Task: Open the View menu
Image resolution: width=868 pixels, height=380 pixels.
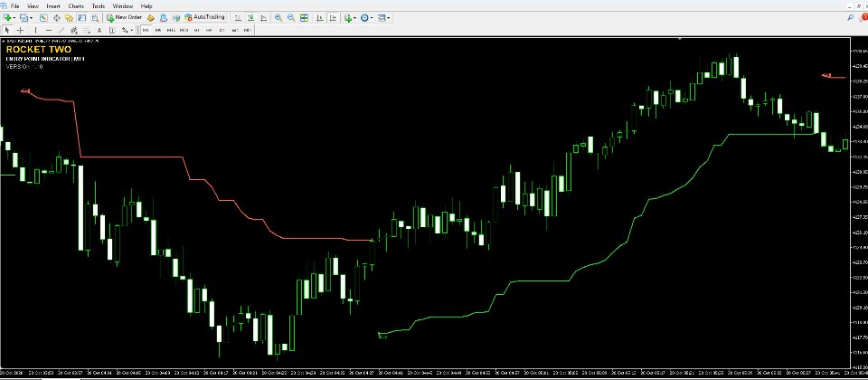Action: point(33,6)
